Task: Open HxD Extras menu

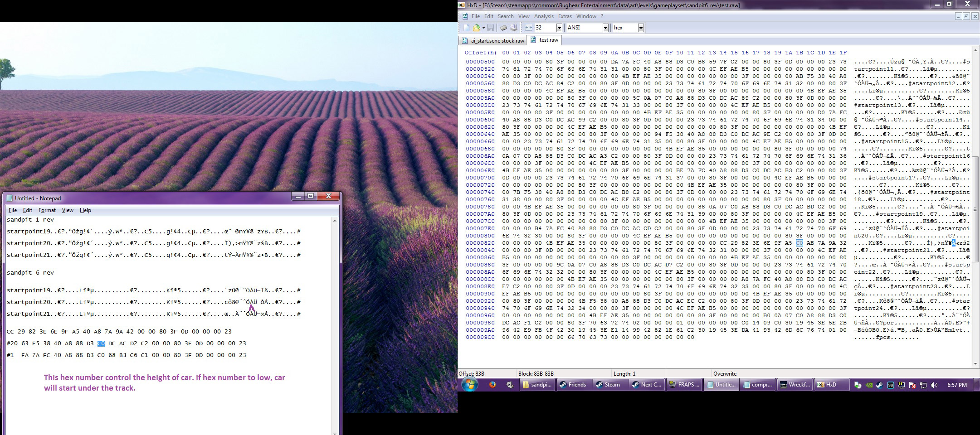Action: tap(565, 16)
